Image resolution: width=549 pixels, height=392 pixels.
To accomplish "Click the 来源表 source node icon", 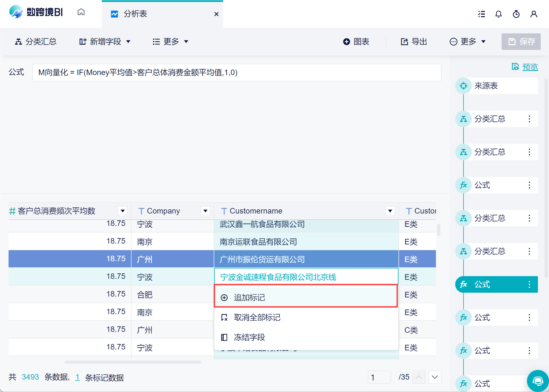I will tap(463, 86).
